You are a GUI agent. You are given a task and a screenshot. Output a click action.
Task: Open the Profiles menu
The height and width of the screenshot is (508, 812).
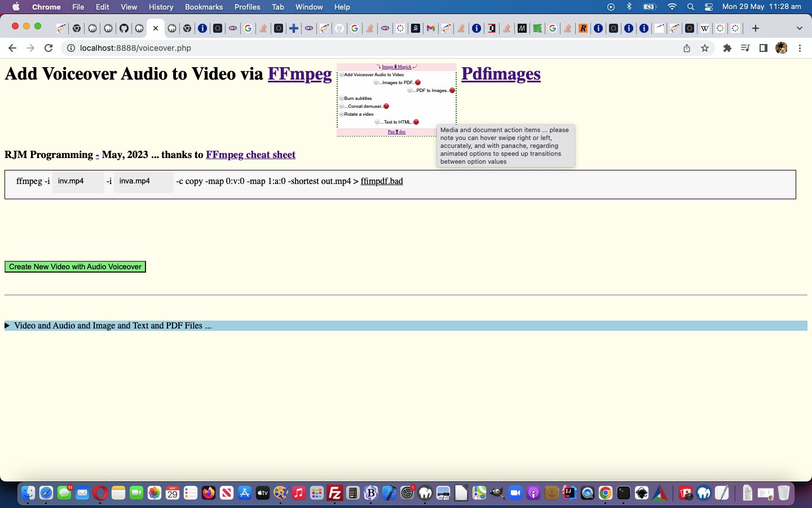[x=247, y=7]
